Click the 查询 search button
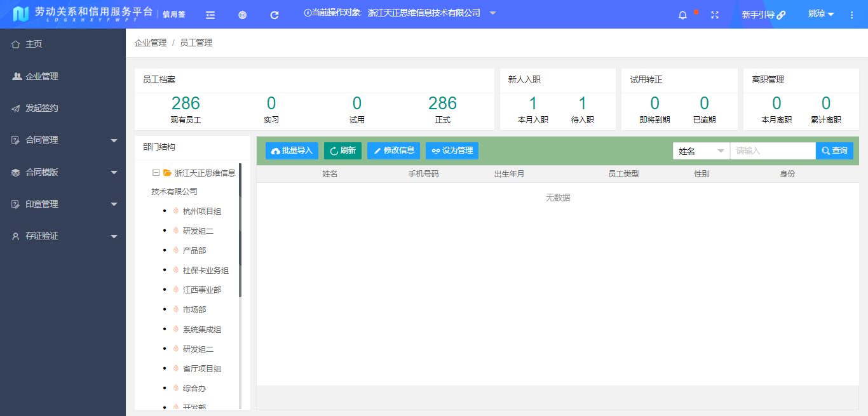This screenshot has width=868, height=416. pyautogui.click(x=834, y=151)
